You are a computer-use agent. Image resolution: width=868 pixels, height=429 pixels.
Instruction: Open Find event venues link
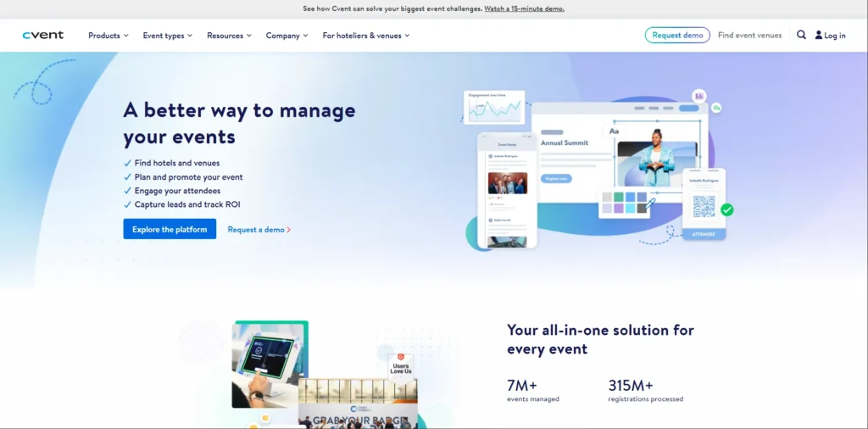pos(749,35)
